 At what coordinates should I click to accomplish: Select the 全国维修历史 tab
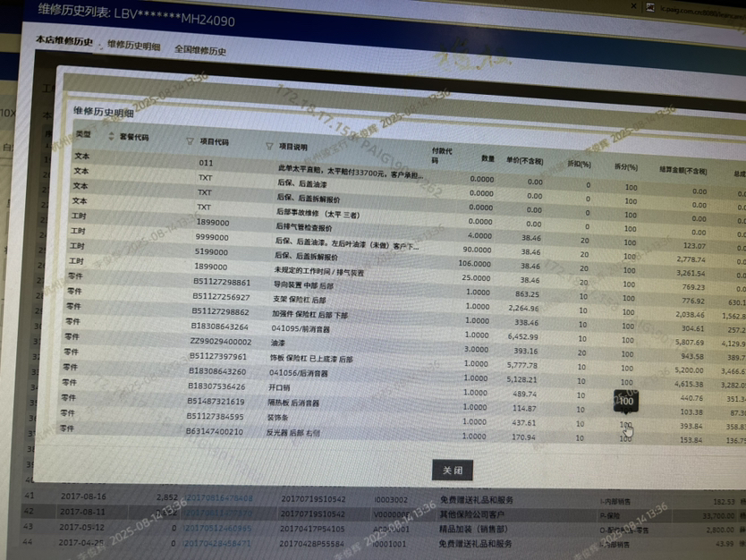[x=200, y=50]
